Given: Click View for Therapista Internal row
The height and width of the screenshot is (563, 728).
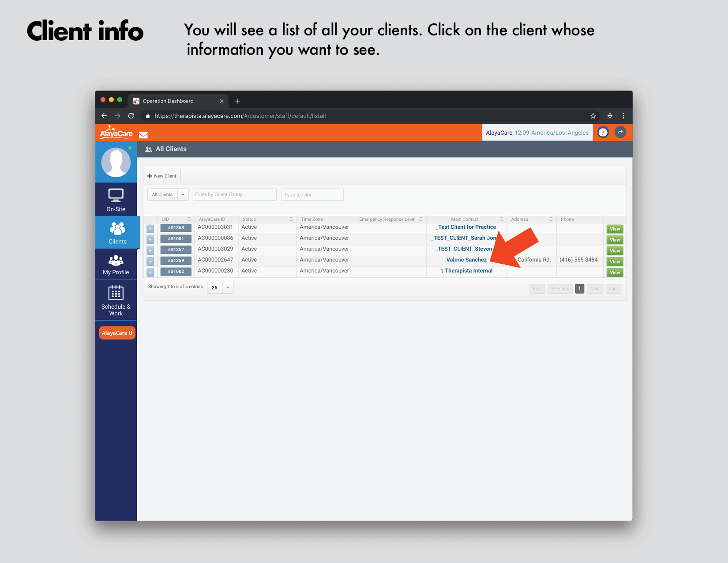Looking at the screenshot, I should [x=615, y=272].
